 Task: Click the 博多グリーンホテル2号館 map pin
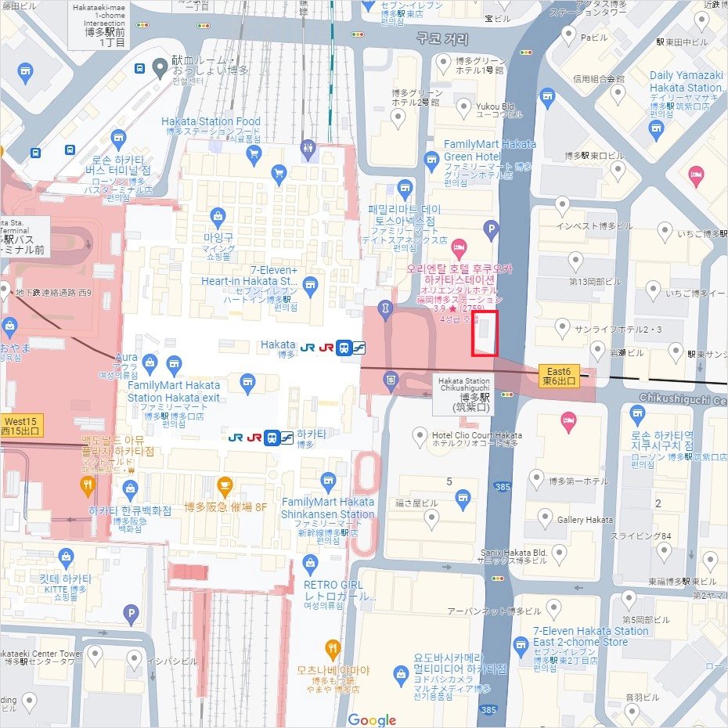(398, 118)
